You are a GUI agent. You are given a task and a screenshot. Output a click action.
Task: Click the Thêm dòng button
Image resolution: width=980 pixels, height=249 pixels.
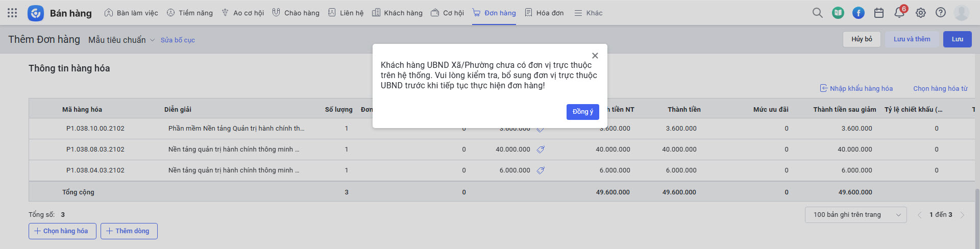coord(129,231)
